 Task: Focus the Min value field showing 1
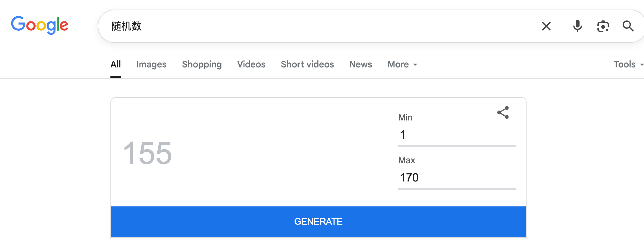[457, 135]
